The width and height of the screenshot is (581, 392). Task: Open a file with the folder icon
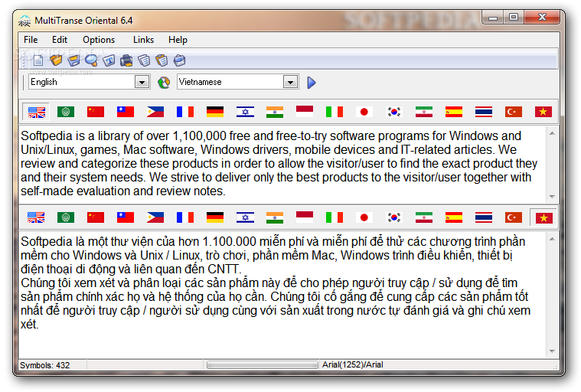[x=56, y=60]
